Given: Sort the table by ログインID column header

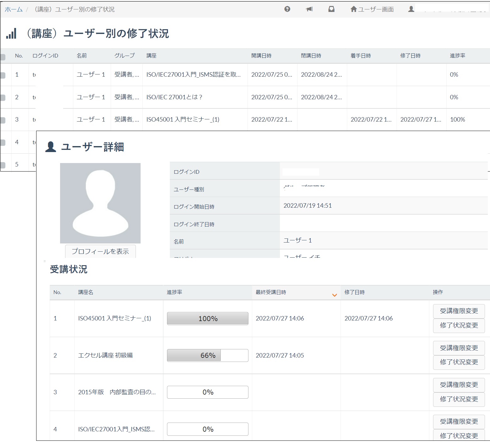Looking at the screenshot, I should pos(45,56).
